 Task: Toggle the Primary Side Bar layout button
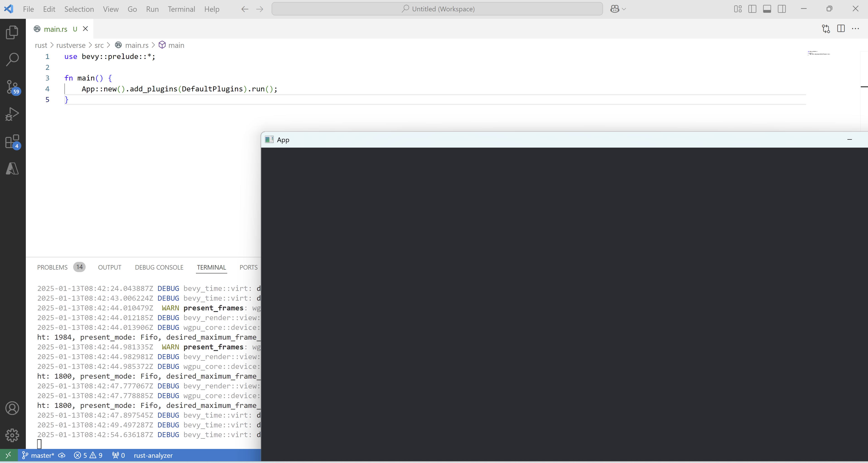point(752,9)
